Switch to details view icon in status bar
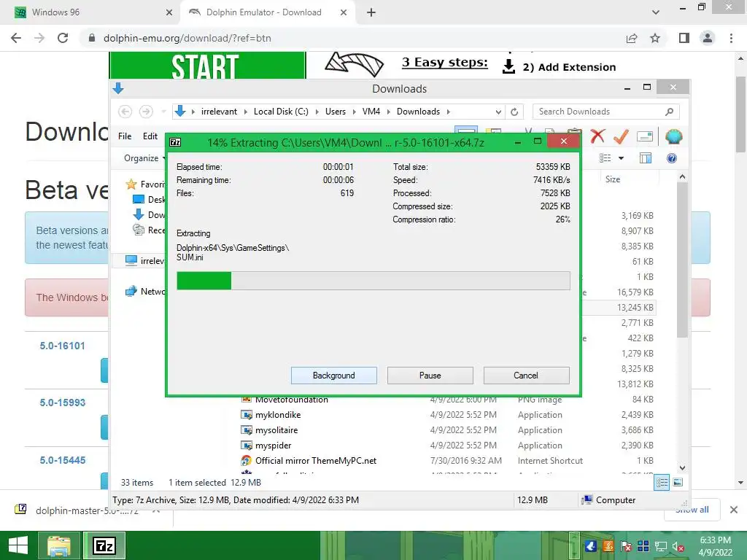This screenshot has height=560, width=747. coord(662,483)
